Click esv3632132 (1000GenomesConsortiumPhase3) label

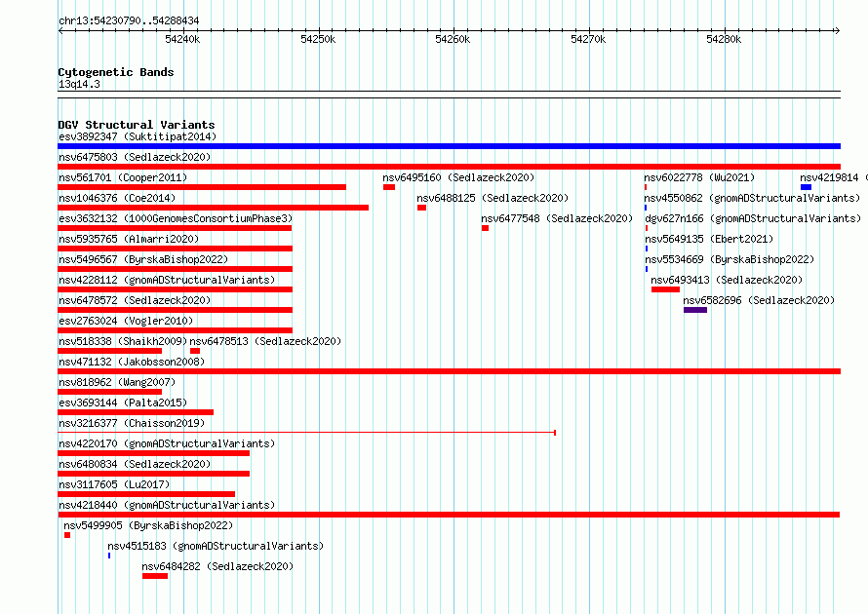point(176,218)
